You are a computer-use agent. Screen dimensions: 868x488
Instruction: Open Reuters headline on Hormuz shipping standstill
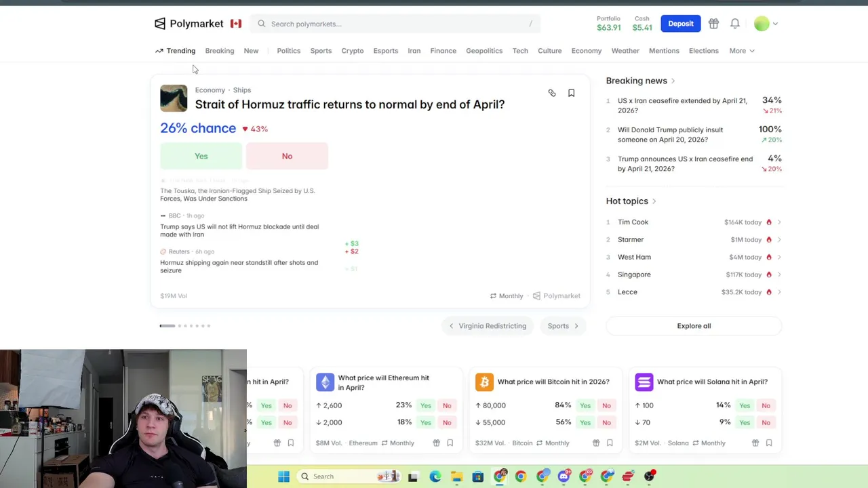[x=239, y=266]
